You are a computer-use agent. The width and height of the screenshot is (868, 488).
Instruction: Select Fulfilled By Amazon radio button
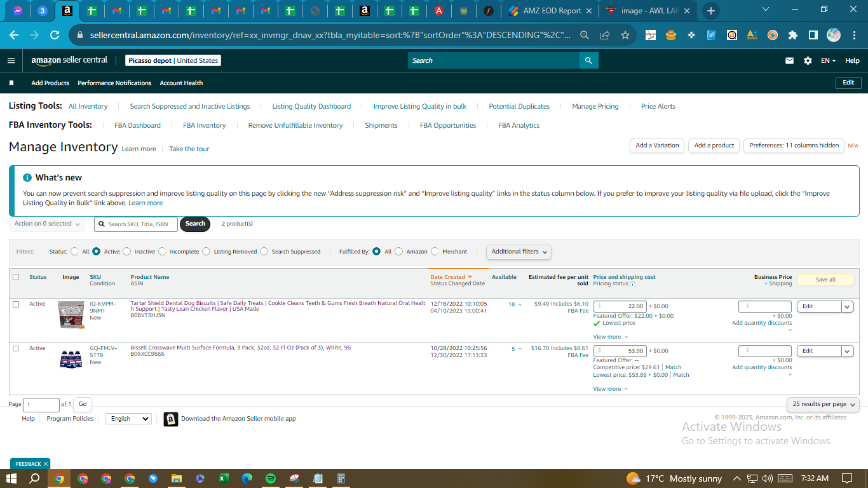click(x=399, y=252)
